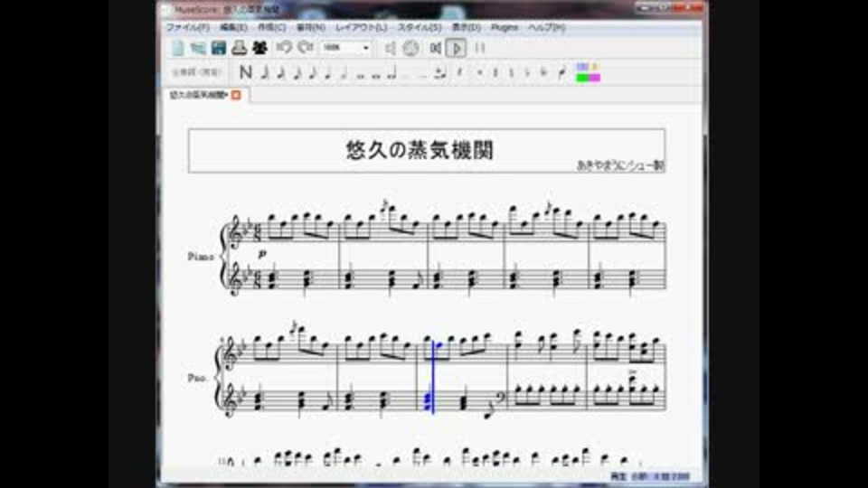Select the Pno. instrument label on second system
The image size is (868, 488).
[x=196, y=379]
